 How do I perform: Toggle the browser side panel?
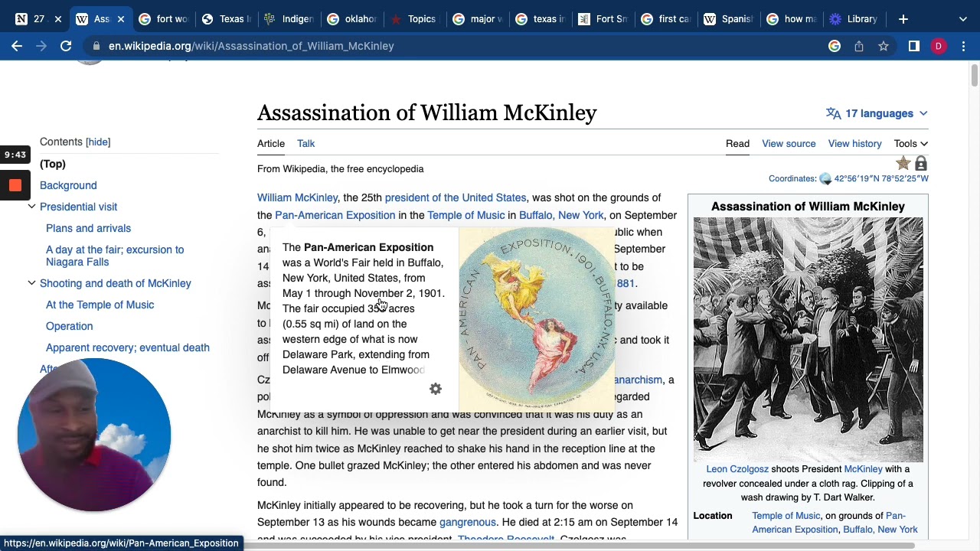(914, 46)
